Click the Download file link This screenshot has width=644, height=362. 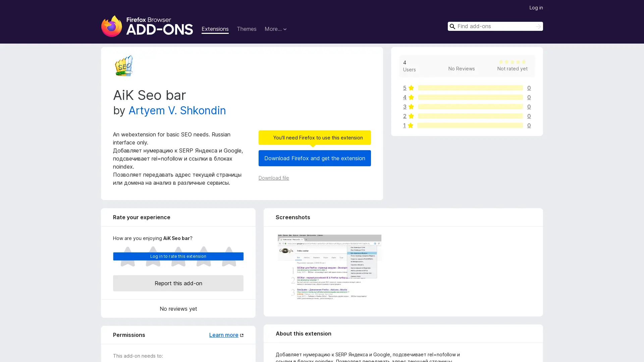273,178
